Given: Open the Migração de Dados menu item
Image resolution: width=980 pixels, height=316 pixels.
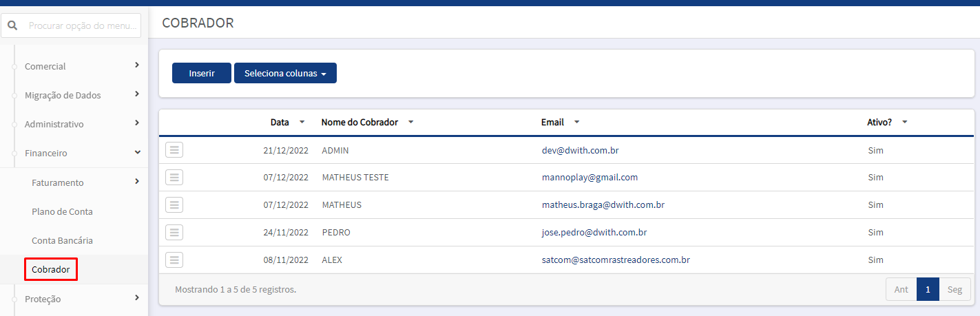Looking at the screenshot, I should 63,95.
